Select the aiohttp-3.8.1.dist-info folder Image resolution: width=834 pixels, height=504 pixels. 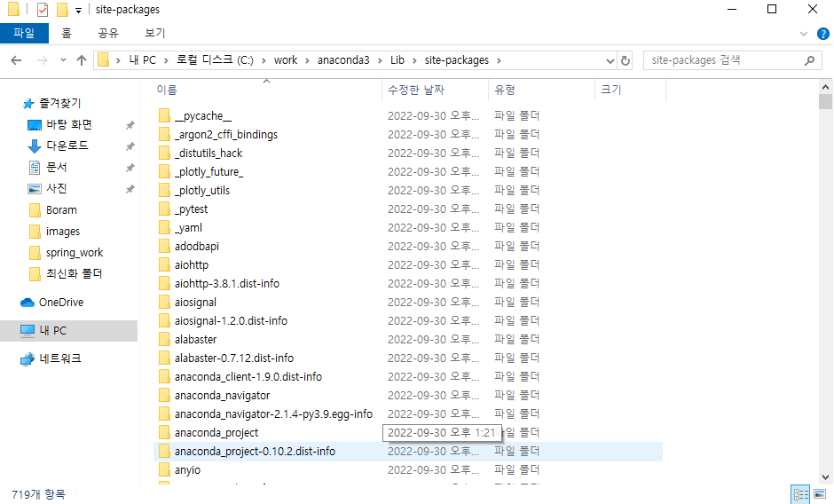tap(227, 284)
